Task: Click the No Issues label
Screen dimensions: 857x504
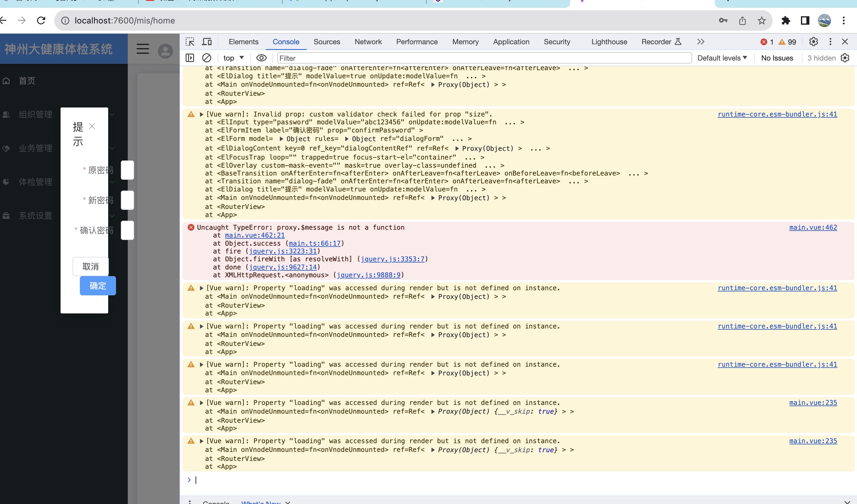Action: tap(777, 58)
